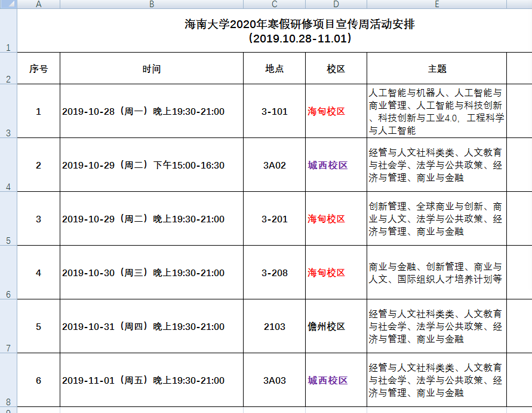The image size is (532, 413).
Task: Click the topic cell starting 商业与金融、创新管理
Action: pos(436,273)
